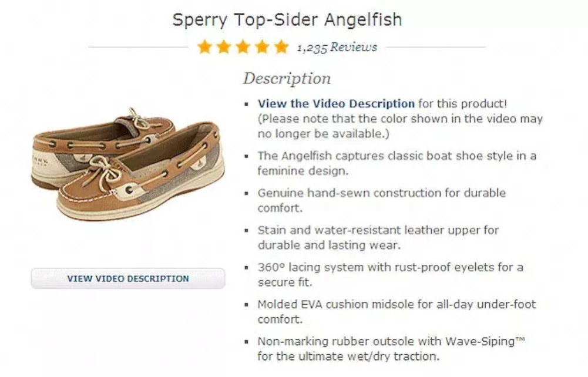The height and width of the screenshot is (377, 588).
Task: Select the middle star in the rating
Action: point(243,47)
